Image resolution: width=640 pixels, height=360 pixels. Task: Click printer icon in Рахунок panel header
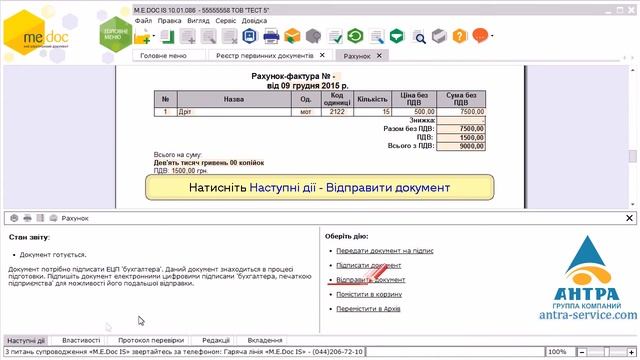coord(27,218)
